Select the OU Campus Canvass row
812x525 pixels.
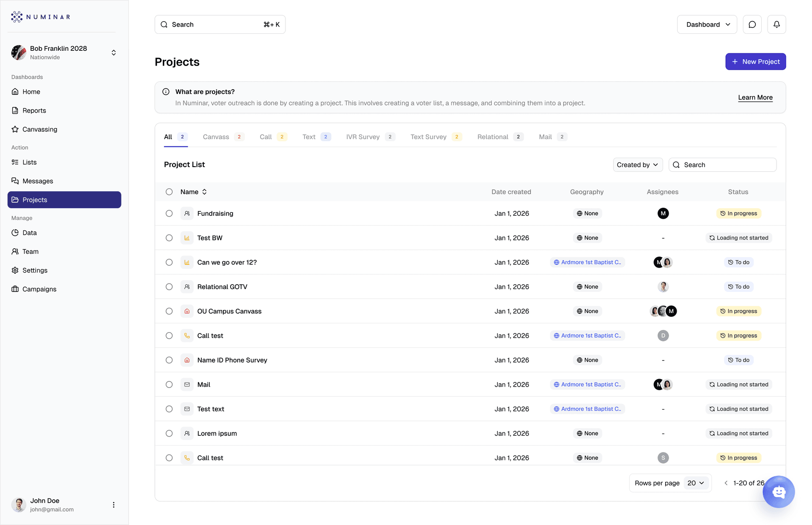pos(169,311)
